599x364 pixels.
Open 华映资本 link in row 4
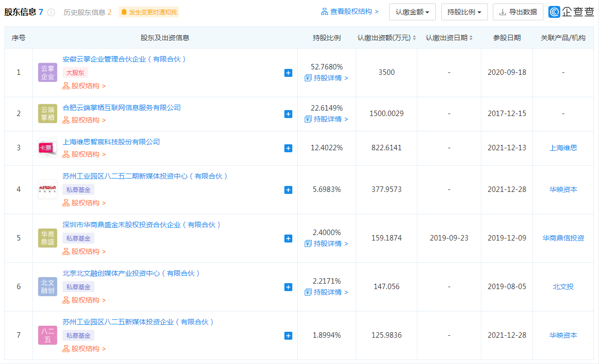tap(563, 189)
